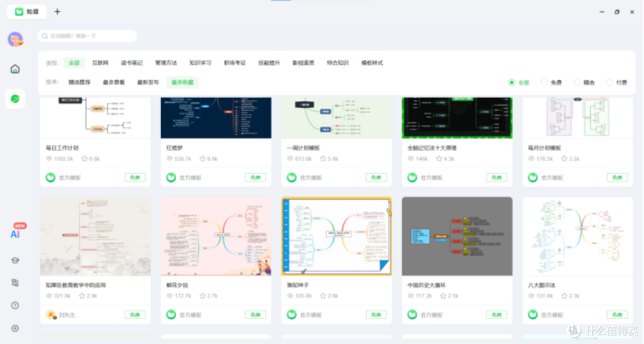Open the help question-mark icon
This screenshot has width=644, height=344.
[x=15, y=305]
